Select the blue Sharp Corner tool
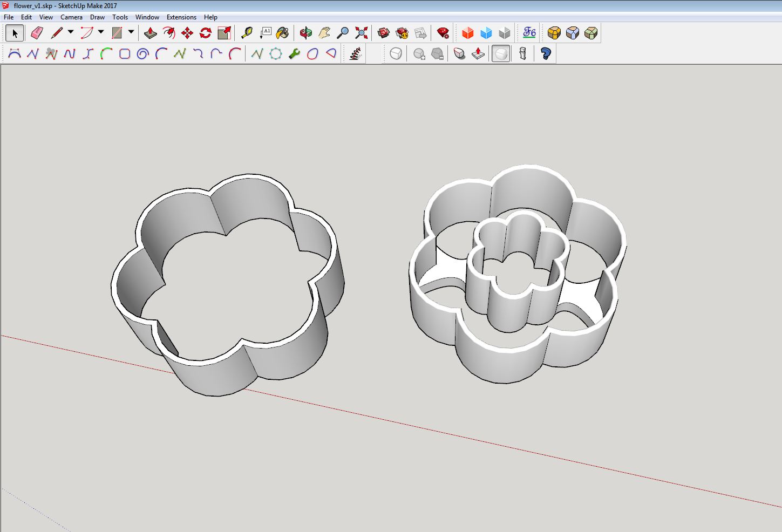Image resolution: width=782 pixels, height=532 pixels. click(x=573, y=33)
